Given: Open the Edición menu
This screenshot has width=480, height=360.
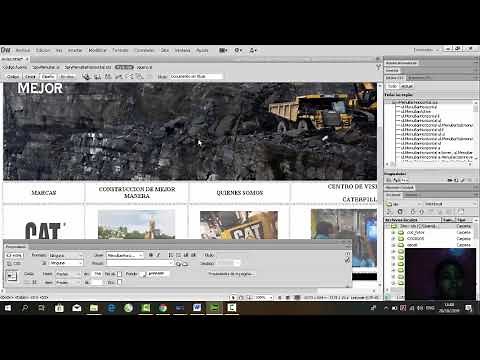Looking at the screenshot, I should pos(43,50).
